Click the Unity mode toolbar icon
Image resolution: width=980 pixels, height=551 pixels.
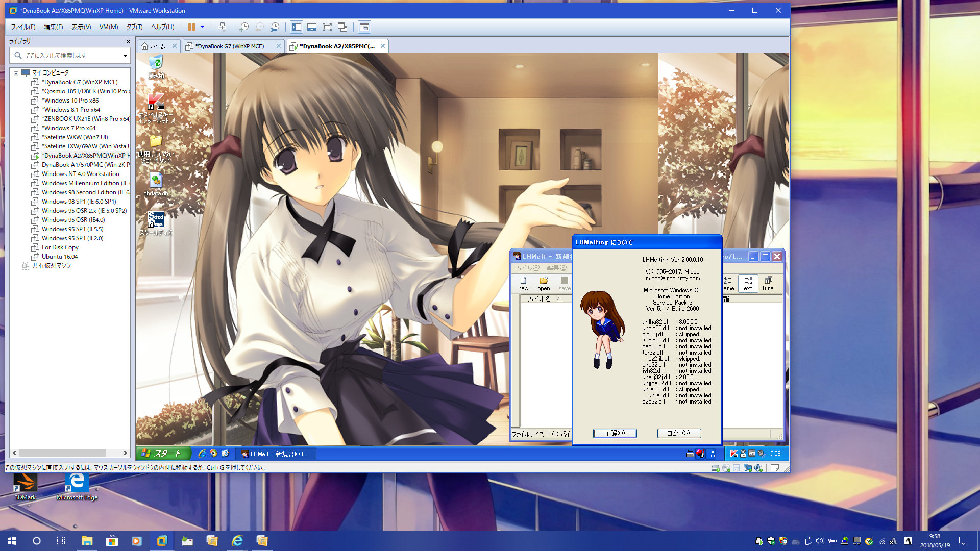[342, 27]
